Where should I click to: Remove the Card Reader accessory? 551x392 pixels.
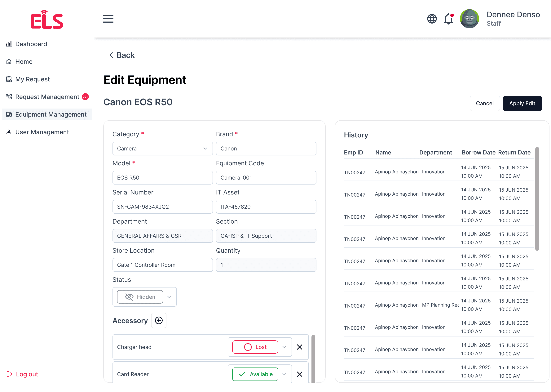click(300, 374)
